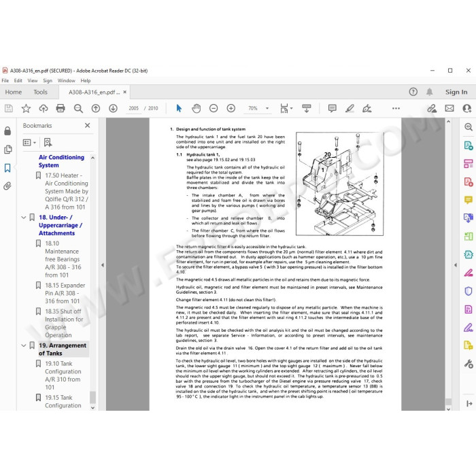Add a comment with speech bubble icon

coord(332,108)
